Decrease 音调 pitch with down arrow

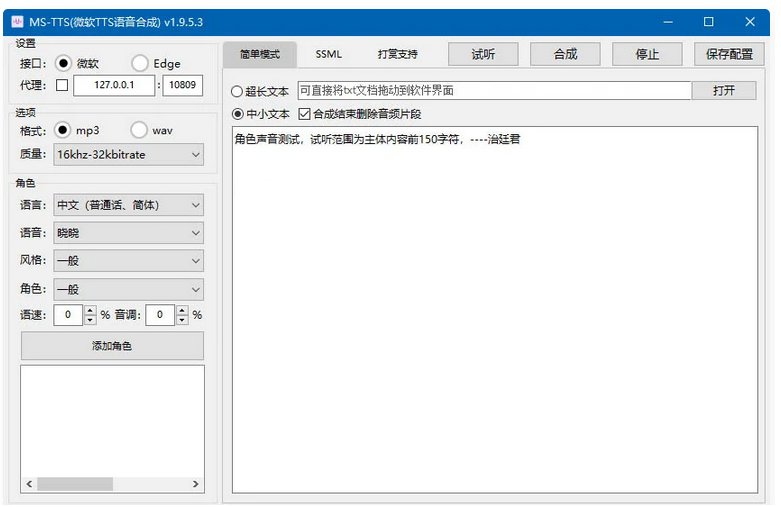click(182, 320)
